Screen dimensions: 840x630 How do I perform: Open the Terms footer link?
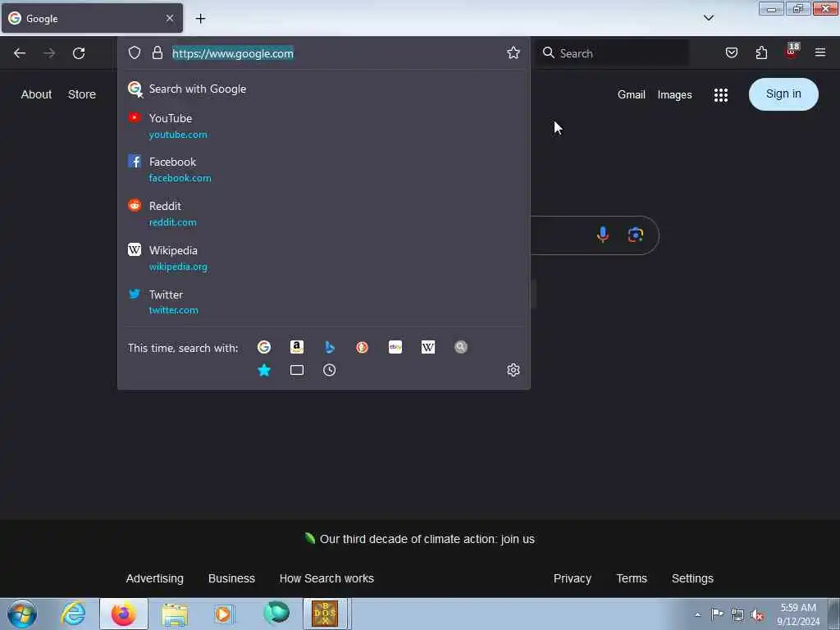(632, 578)
